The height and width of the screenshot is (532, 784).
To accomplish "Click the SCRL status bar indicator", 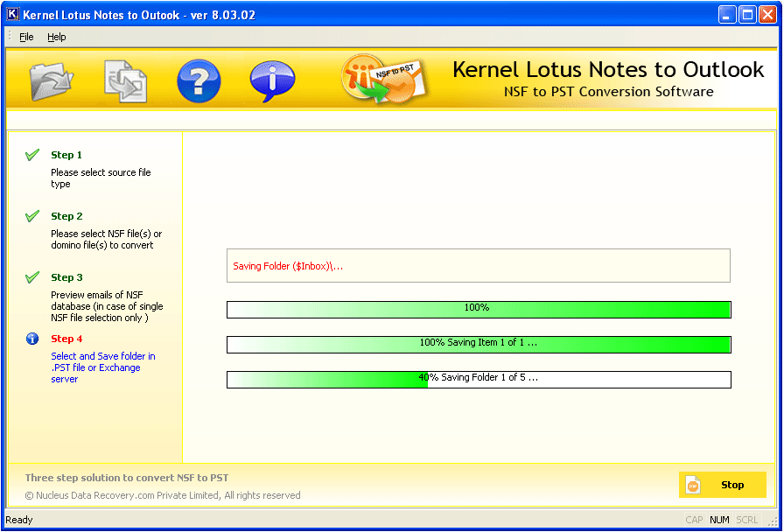I will click(x=747, y=520).
